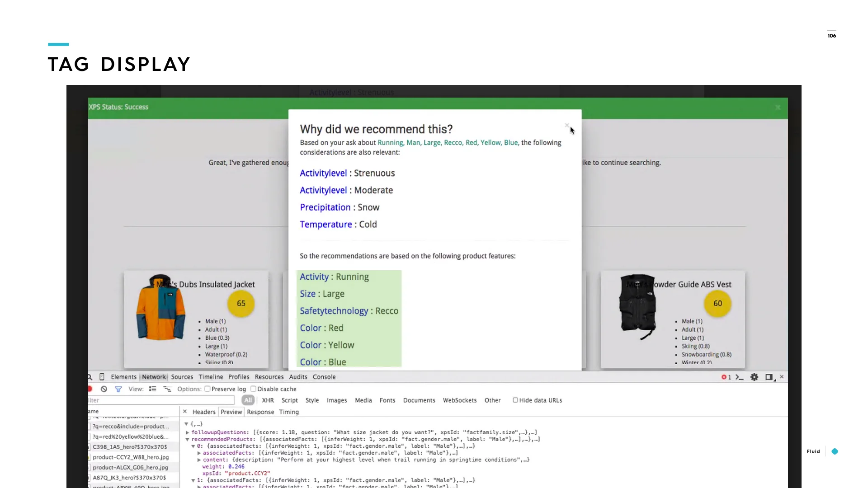868x488 pixels.
Task: Click the red error count indicator
Action: [726, 377]
